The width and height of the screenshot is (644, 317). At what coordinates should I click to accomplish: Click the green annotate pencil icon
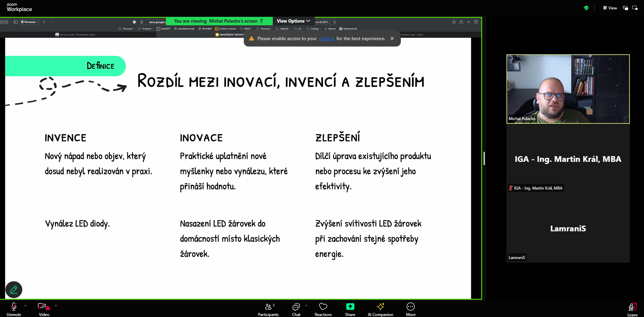(14, 290)
